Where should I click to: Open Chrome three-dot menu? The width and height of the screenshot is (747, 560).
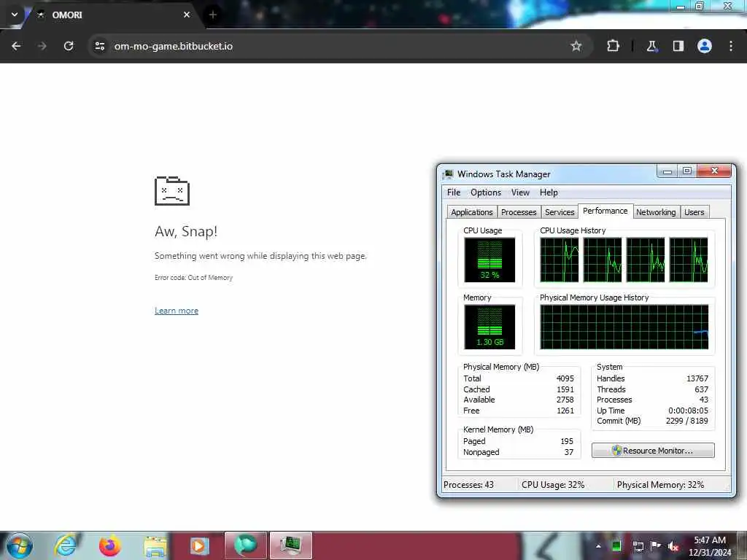(731, 46)
